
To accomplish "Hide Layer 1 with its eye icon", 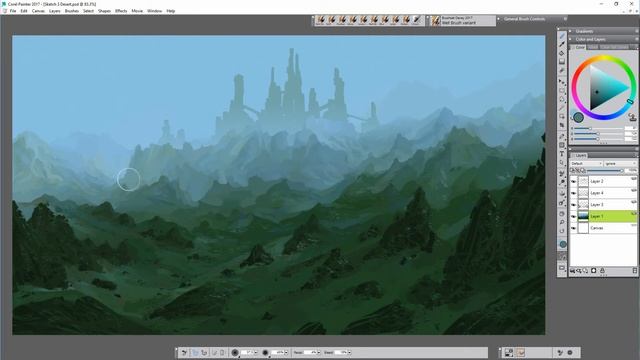I will click(573, 216).
